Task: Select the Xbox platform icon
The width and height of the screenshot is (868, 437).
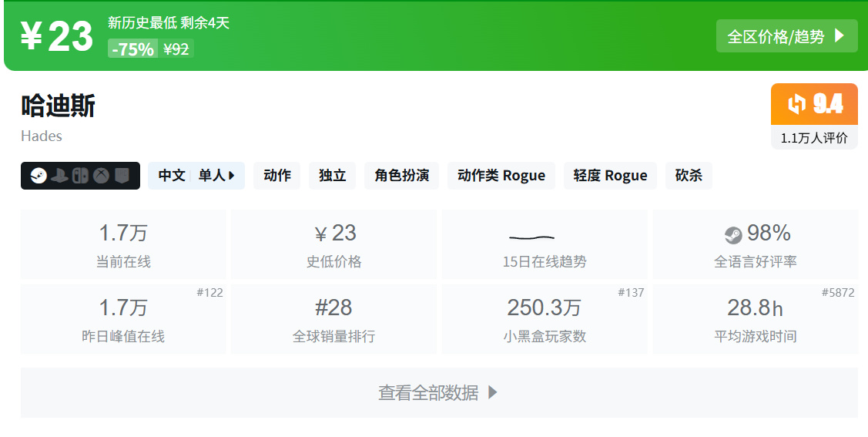Action: pyautogui.click(x=101, y=176)
